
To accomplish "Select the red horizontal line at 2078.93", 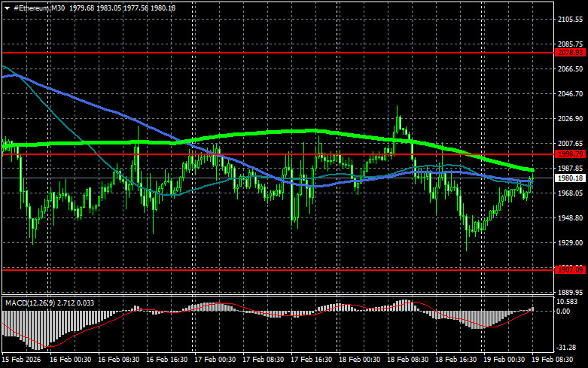I will point(278,53).
